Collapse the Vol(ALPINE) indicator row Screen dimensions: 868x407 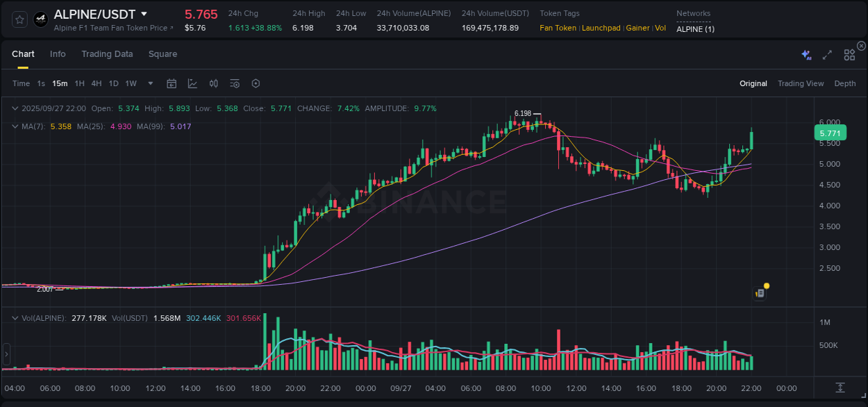(15, 317)
